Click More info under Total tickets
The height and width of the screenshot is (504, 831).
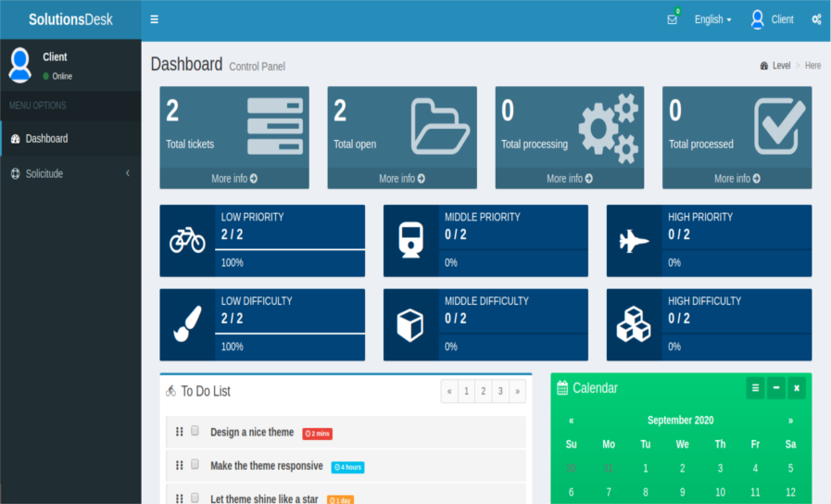click(234, 179)
